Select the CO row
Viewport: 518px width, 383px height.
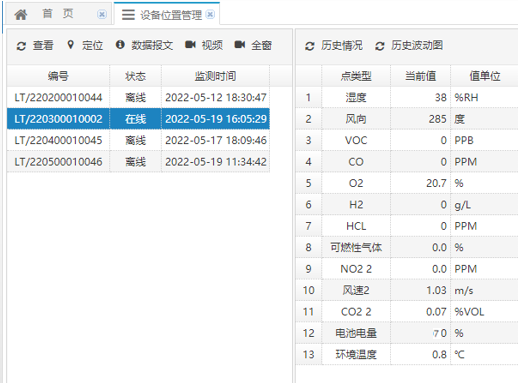(407, 162)
